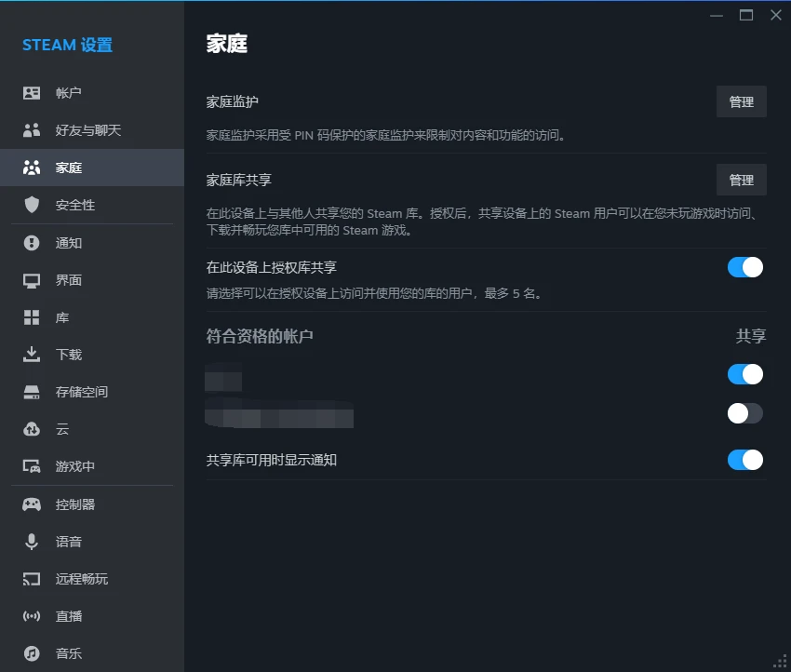Open 游戏中 settings page
This screenshot has width=791, height=672.
click(92, 466)
